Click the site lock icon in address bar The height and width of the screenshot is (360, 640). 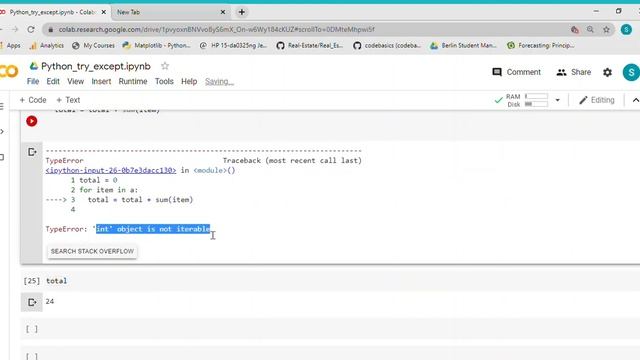[50, 29]
